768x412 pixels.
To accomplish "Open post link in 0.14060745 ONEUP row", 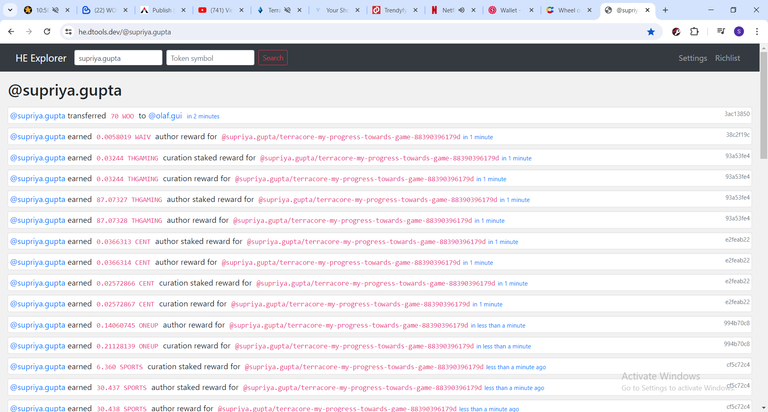I will (349, 325).
